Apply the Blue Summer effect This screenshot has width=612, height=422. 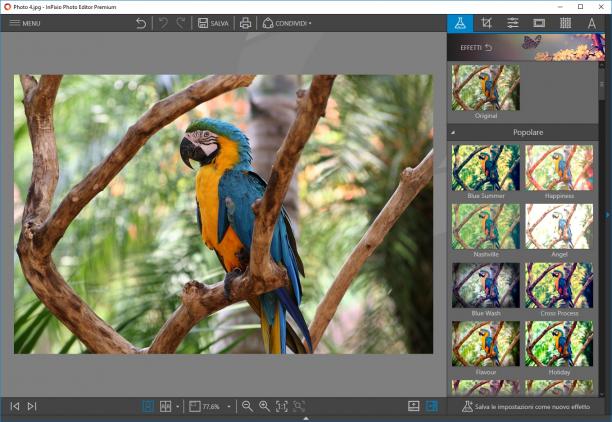[x=486, y=168]
